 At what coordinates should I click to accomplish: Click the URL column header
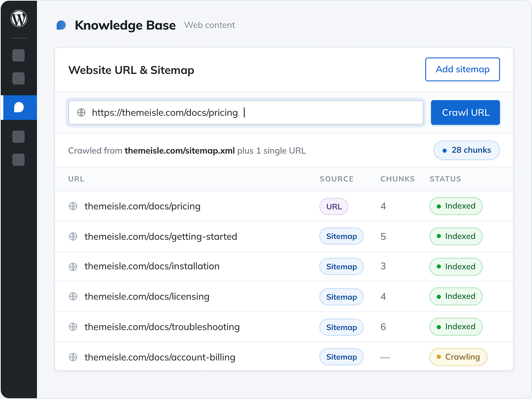click(x=76, y=179)
